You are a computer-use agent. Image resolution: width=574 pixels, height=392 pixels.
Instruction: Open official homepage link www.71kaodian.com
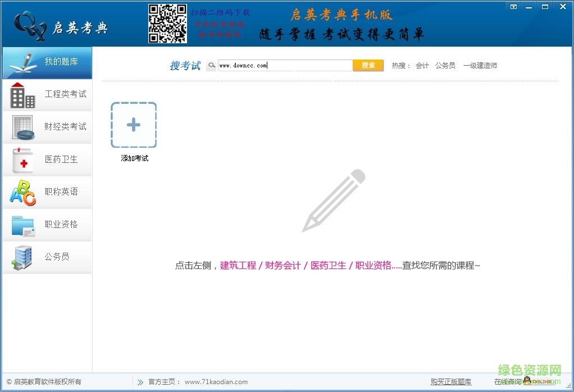coord(216,382)
